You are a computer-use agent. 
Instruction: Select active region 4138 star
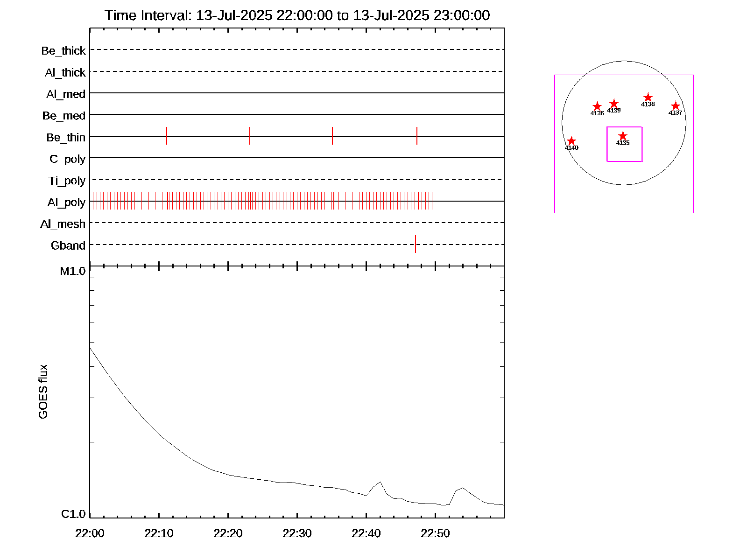[648, 98]
